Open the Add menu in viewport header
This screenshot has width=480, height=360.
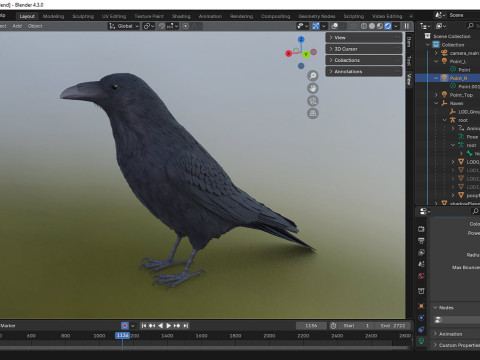[x=17, y=26]
